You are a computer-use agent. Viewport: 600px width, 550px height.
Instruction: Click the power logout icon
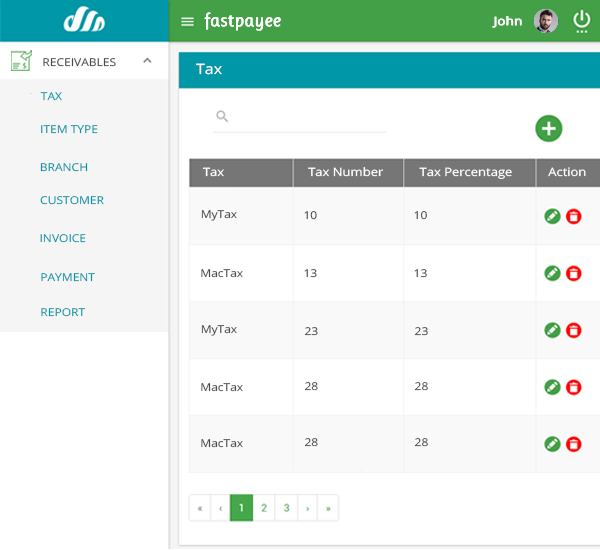click(x=581, y=21)
